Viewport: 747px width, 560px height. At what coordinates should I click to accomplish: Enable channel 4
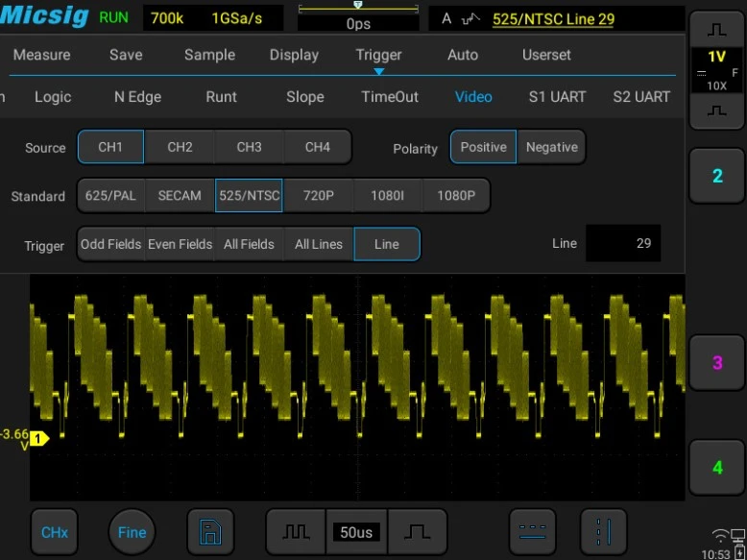click(717, 468)
